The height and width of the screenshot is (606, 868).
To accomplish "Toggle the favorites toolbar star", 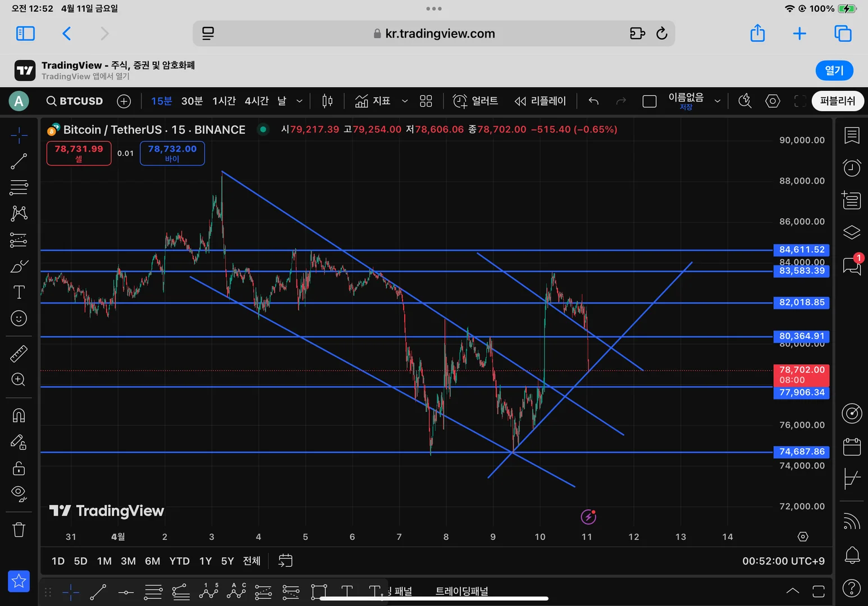I will pyautogui.click(x=19, y=581).
